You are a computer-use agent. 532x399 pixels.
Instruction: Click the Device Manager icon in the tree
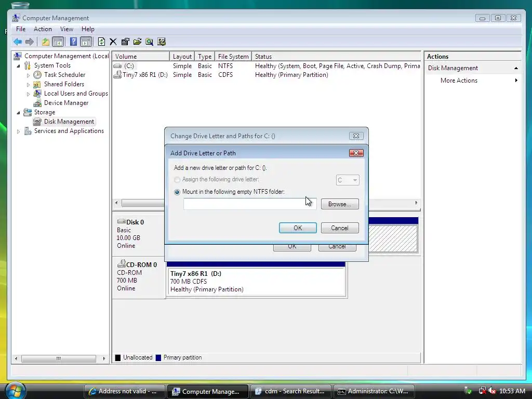tap(37, 103)
